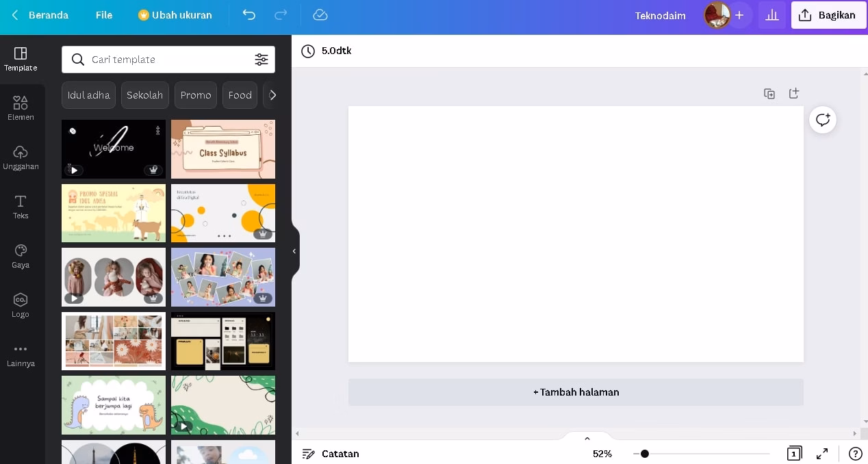Open the Teks sidebar tab
The height and width of the screenshot is (464, 868).
pyautogui.click(x=21, y=207)
